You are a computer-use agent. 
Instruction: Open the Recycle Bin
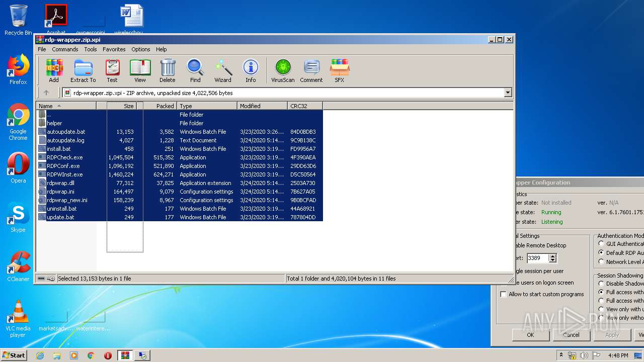pyautogui.click(x=18, y=20)
